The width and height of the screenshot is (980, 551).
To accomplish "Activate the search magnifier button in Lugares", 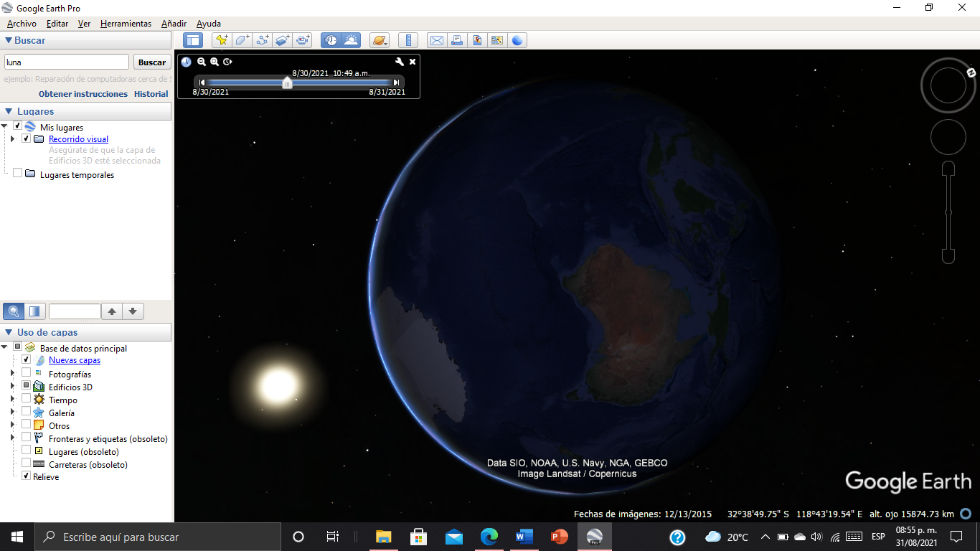I will [14, 311].
